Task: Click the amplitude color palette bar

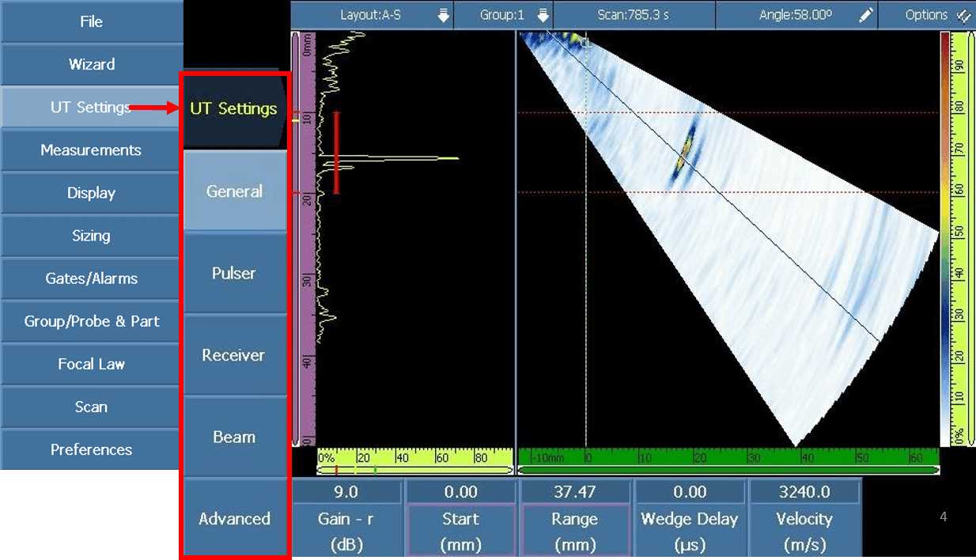Action: (943, 237)
